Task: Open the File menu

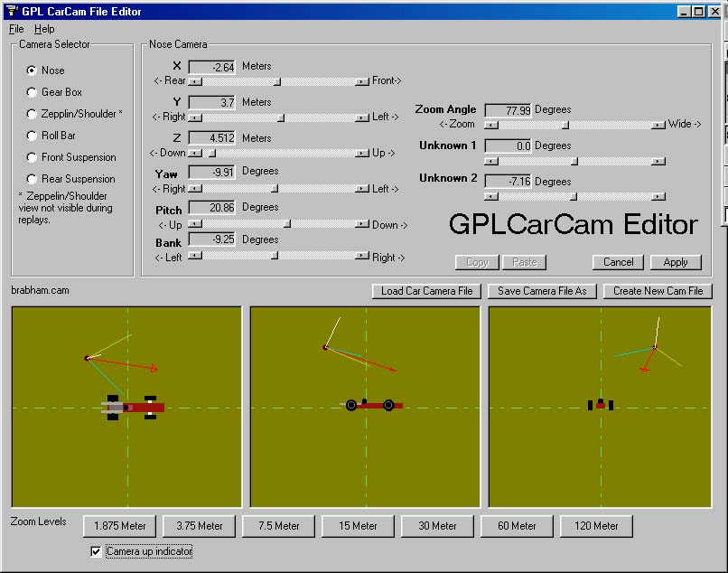Action: pos(16,29)
